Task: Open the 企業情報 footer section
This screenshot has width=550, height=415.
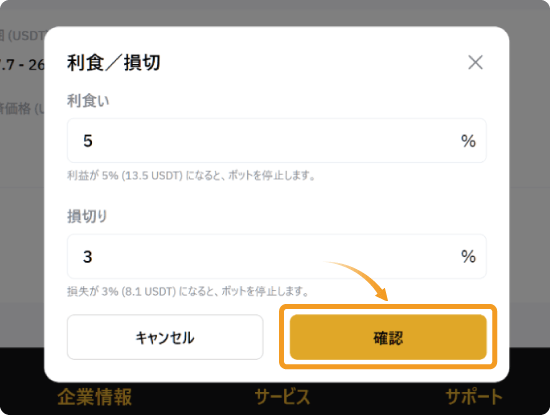Action: coord(95,397)
